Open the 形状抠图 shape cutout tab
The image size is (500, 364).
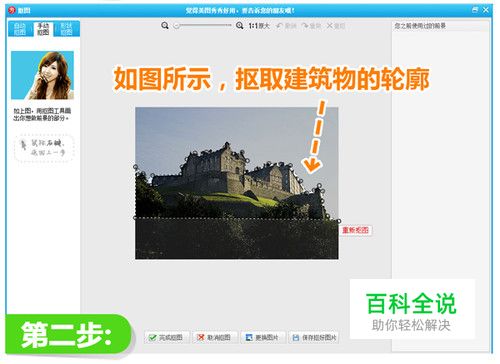coord(66,29)
